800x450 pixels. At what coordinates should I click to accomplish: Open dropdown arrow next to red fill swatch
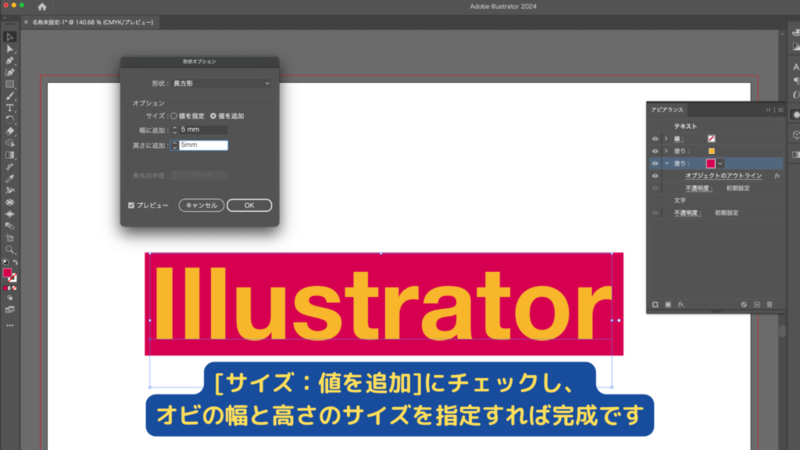pos(720,164)
